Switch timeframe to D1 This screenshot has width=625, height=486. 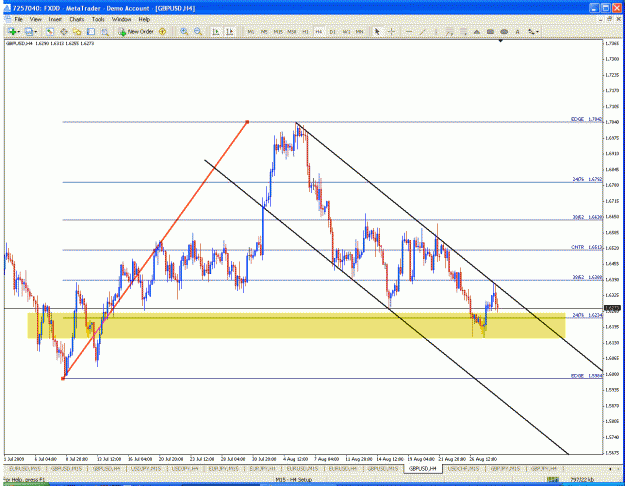[x=332, y=31]
